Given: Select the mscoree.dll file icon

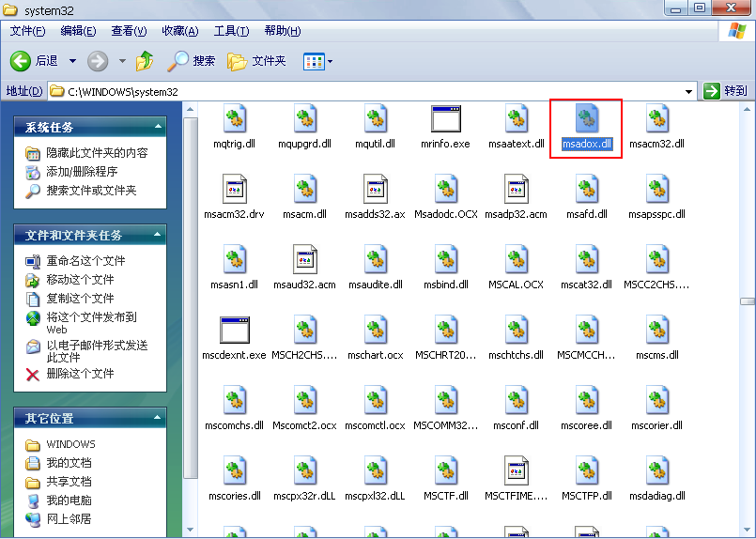Looking at the screenshot, I should point(586,400).
